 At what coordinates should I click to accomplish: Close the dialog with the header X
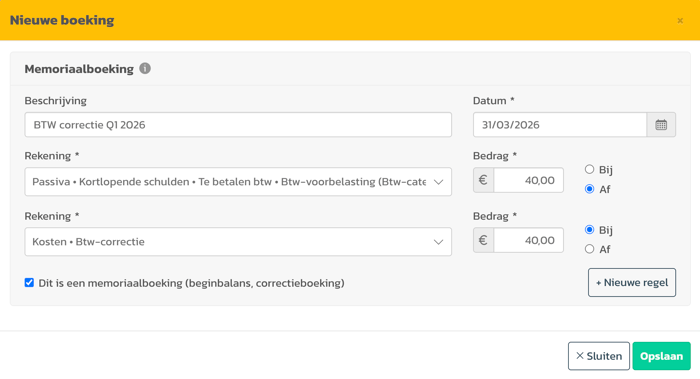pos(680,21)
